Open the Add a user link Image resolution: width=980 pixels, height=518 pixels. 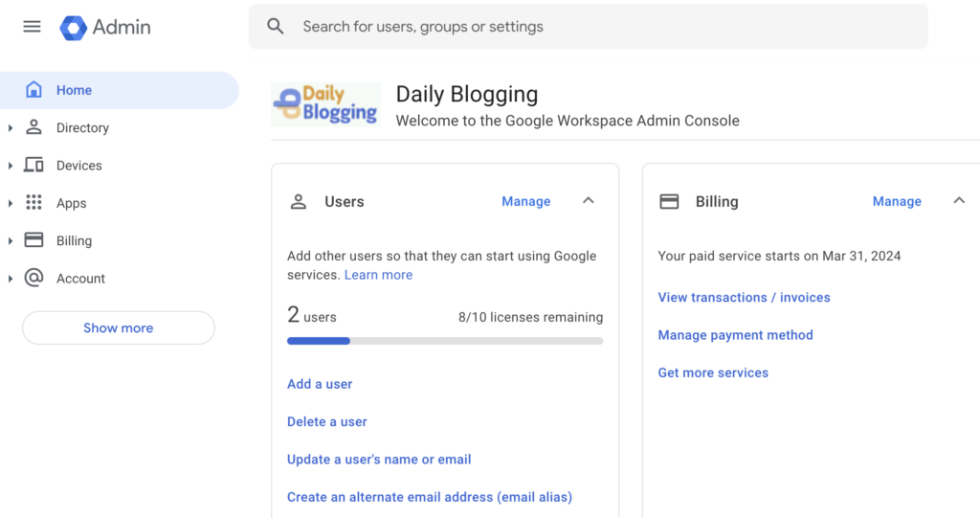(320, 384)
